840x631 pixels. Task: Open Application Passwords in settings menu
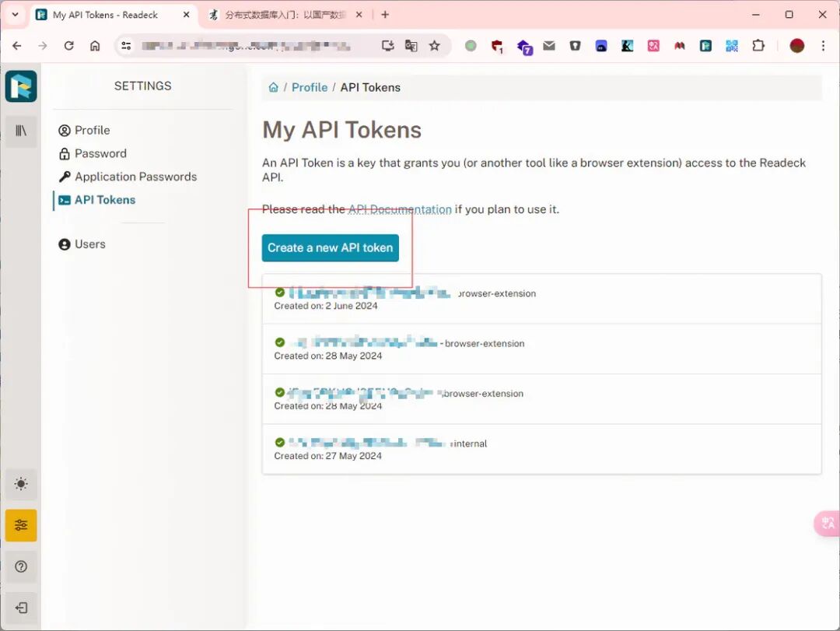(x=128, y=177)
